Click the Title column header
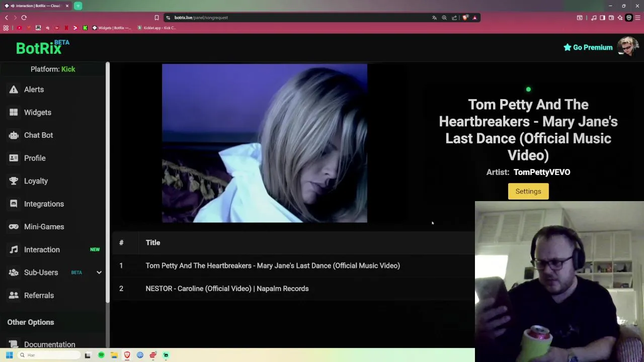Screen dimensions: 644x362 click(x=153, y=242)
